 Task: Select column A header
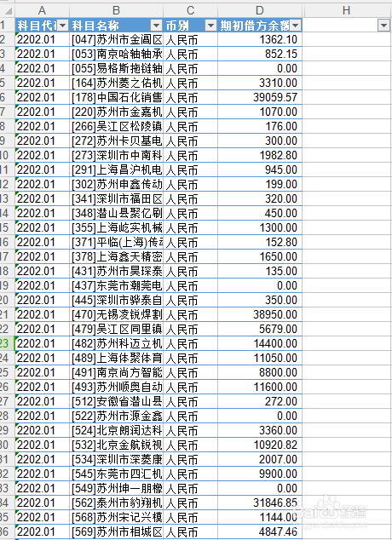point(42,11)
